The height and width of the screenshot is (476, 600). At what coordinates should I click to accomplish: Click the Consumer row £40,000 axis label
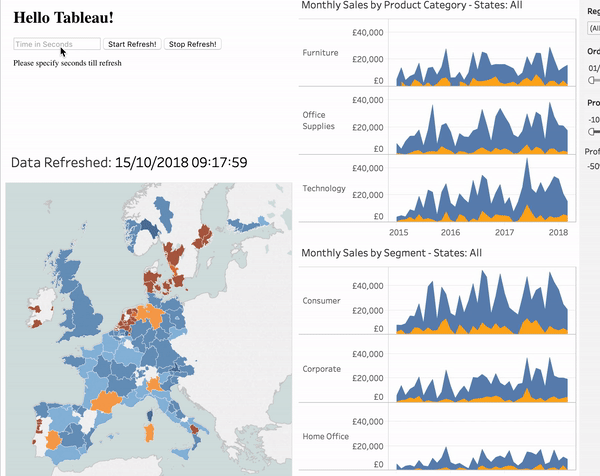coord(367,286)
